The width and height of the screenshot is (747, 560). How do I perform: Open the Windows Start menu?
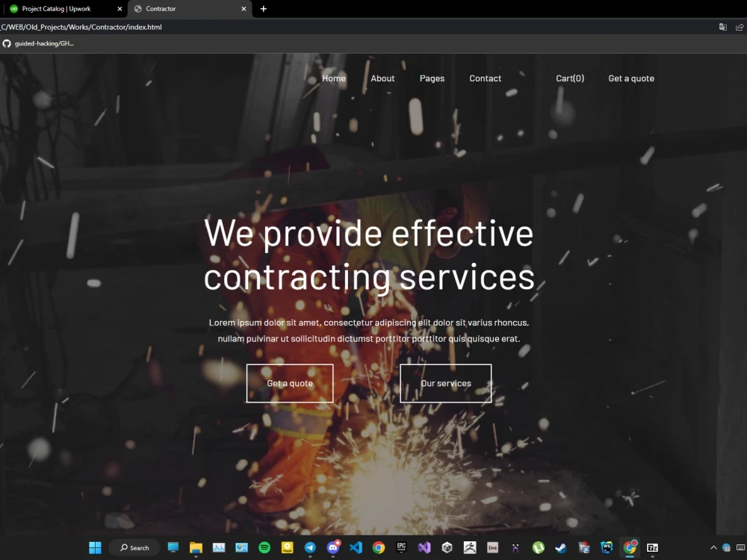pos(96,547)
